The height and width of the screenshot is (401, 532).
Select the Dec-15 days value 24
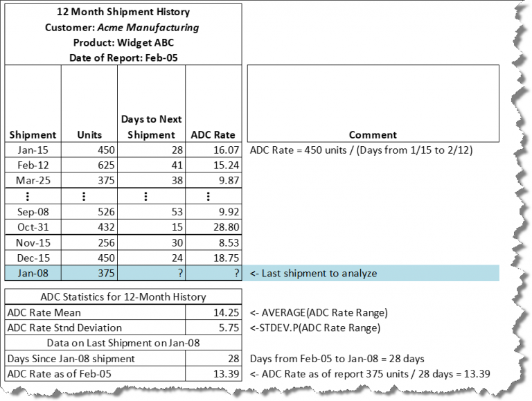(x=151, y=257)
